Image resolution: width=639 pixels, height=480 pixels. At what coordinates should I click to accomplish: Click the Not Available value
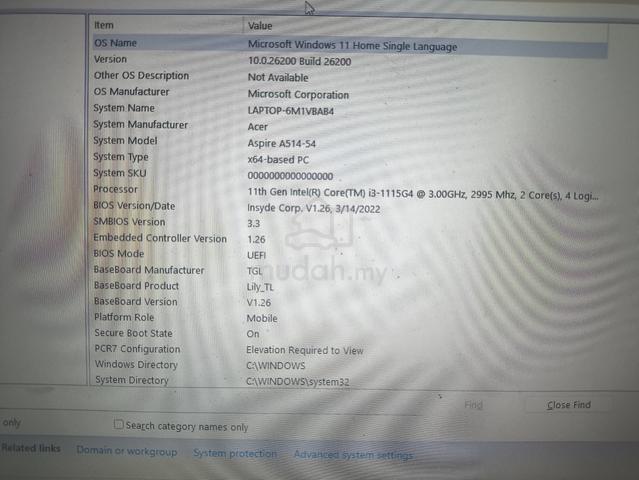click(x=278, y=77)
